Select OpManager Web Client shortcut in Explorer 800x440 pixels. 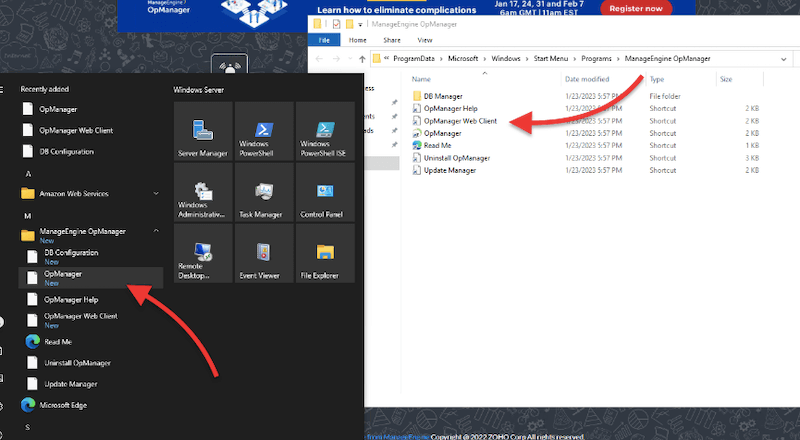[x=460, y=121]
